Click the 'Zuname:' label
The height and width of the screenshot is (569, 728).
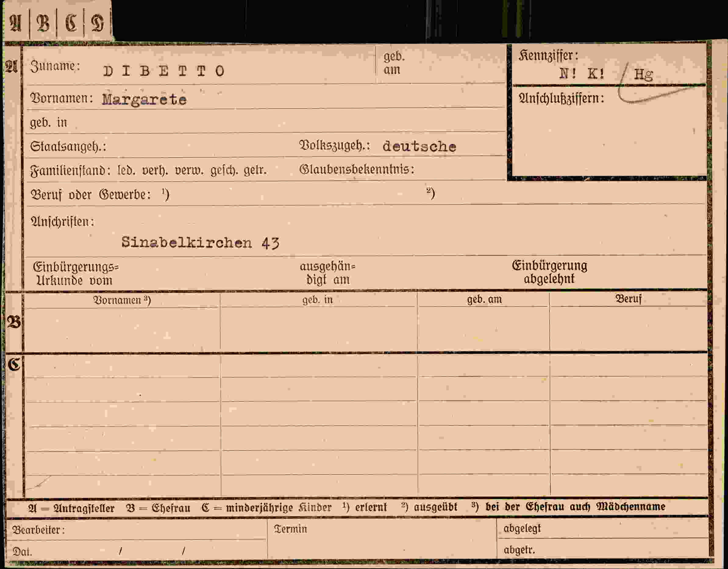click(55, 66)
